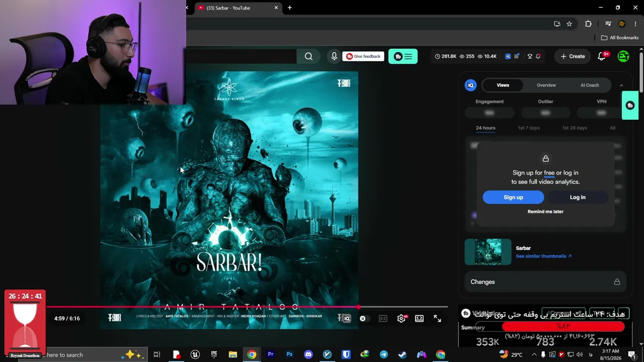Choose the All time range

point(612,128)
